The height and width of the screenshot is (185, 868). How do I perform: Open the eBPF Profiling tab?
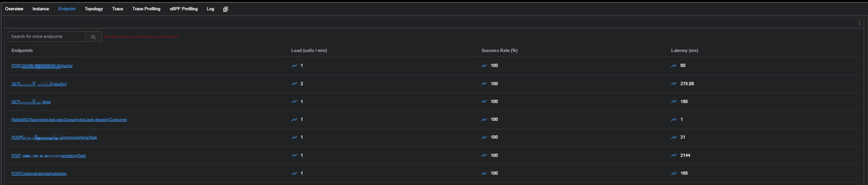point(184,9)
